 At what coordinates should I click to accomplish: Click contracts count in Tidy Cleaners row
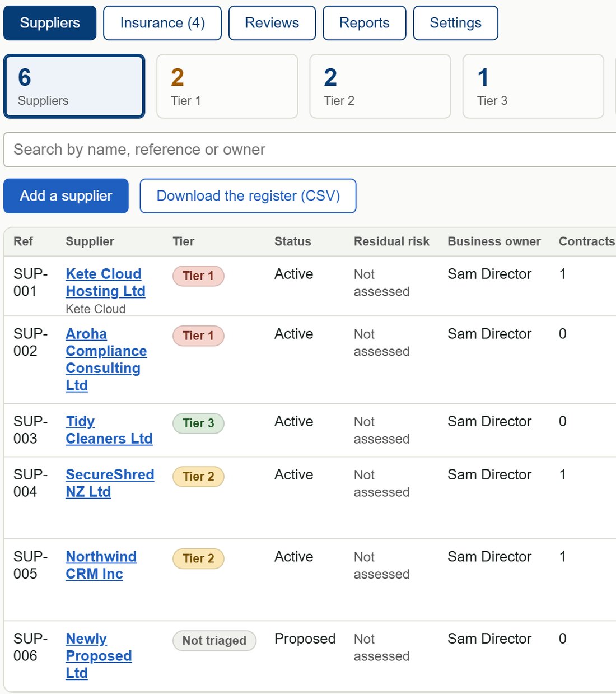coord(562,421)
